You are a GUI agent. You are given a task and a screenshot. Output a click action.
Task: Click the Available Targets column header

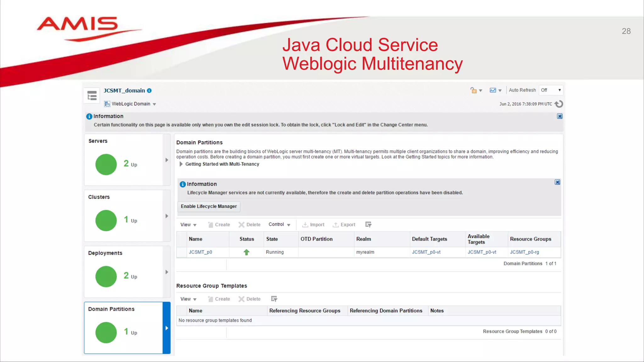(x=486, y=239)
